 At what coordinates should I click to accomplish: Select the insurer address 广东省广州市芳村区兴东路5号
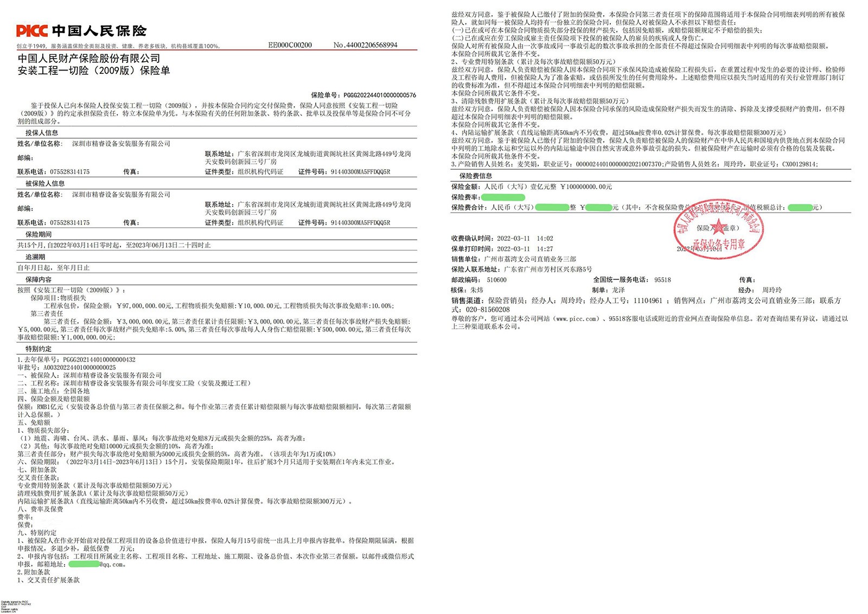coord(548,270)
